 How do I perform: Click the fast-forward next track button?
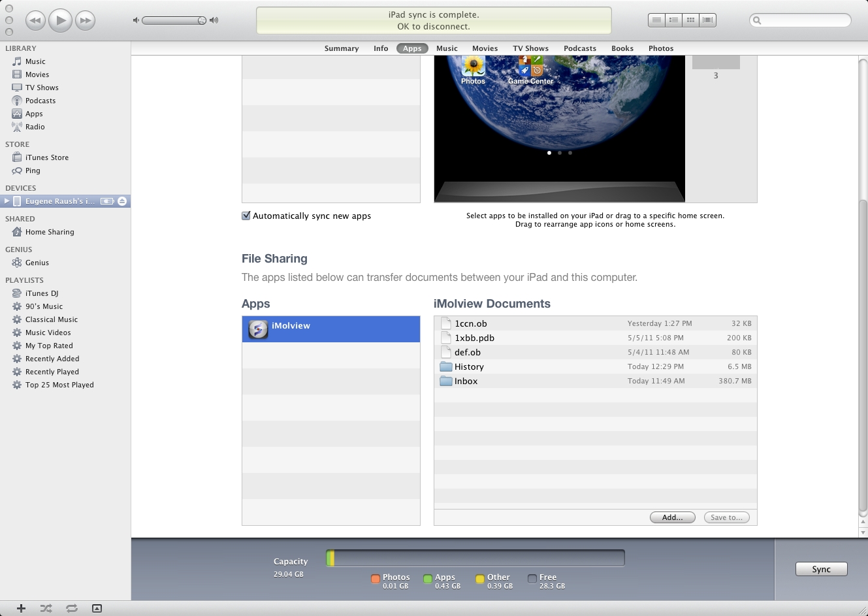click(x=86, y=21)
